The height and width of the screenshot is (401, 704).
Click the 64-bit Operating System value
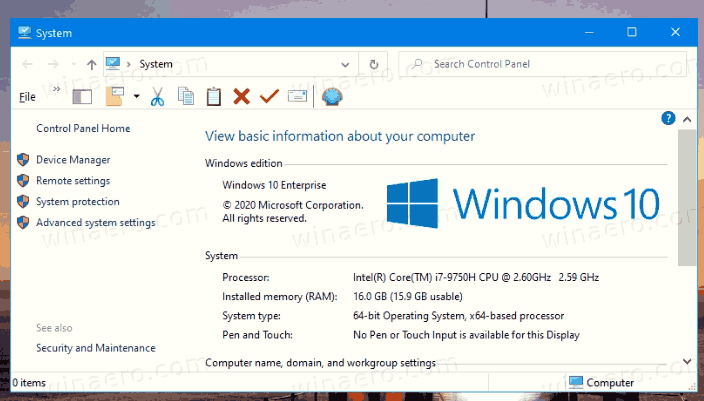coord(458,316)
